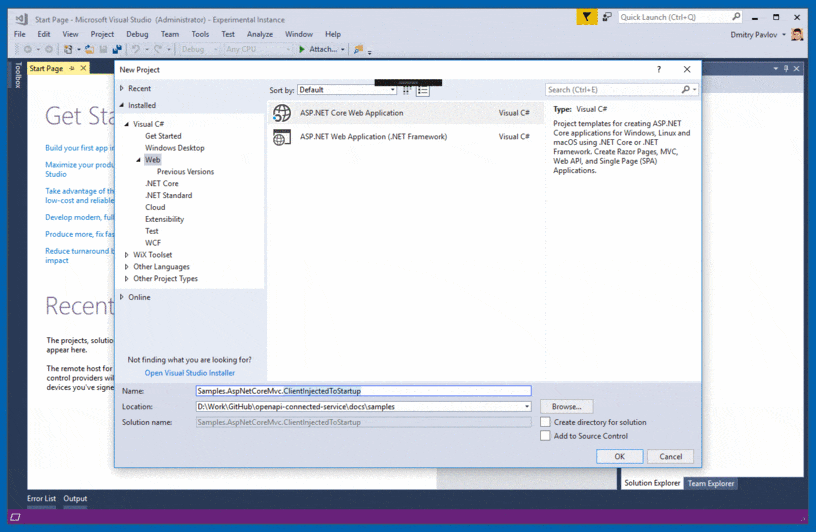Screen dimensions: 816x532
Task: Collapse the Visual C# tree node
Action: tap(126, 124)
